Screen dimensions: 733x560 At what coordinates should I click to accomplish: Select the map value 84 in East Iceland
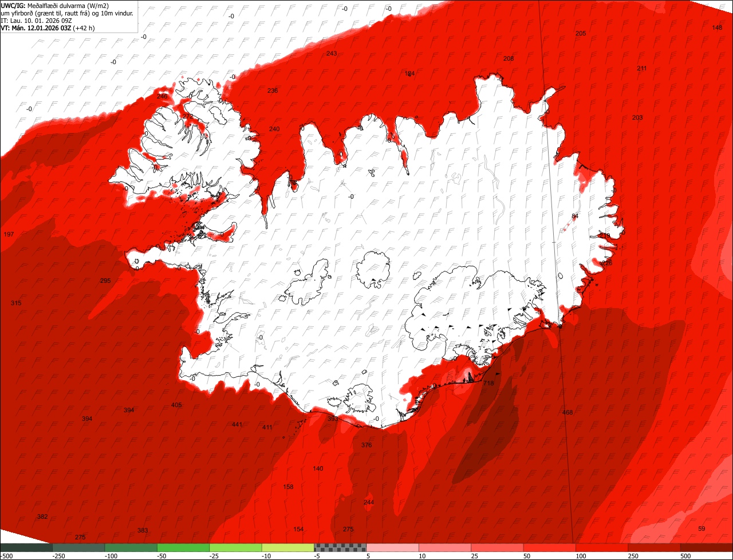pos(575,216)
